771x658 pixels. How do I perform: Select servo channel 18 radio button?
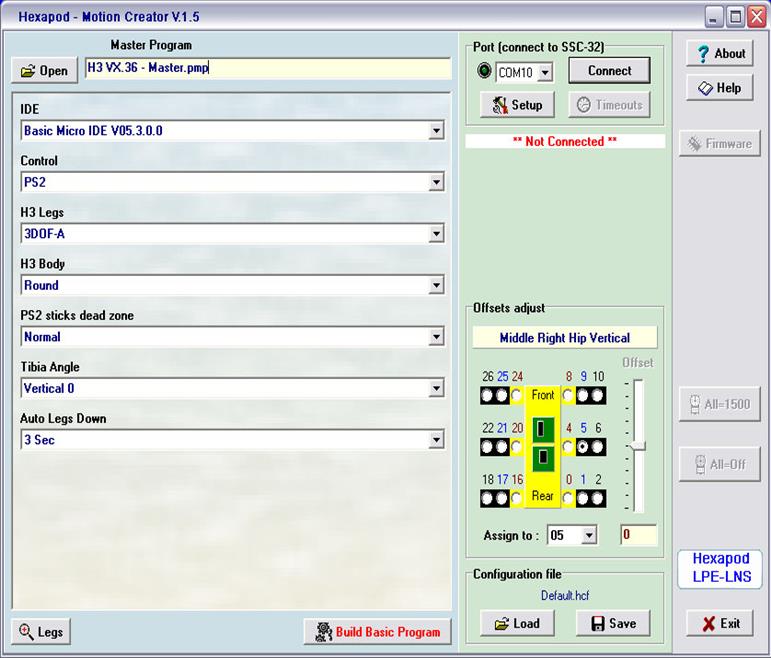click(x=487, y=499)
